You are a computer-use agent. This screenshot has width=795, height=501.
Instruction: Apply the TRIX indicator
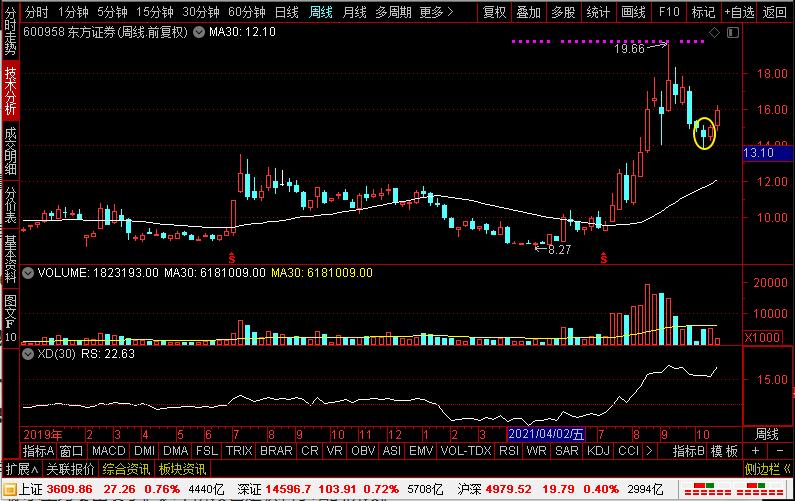[x=239, y=451]
